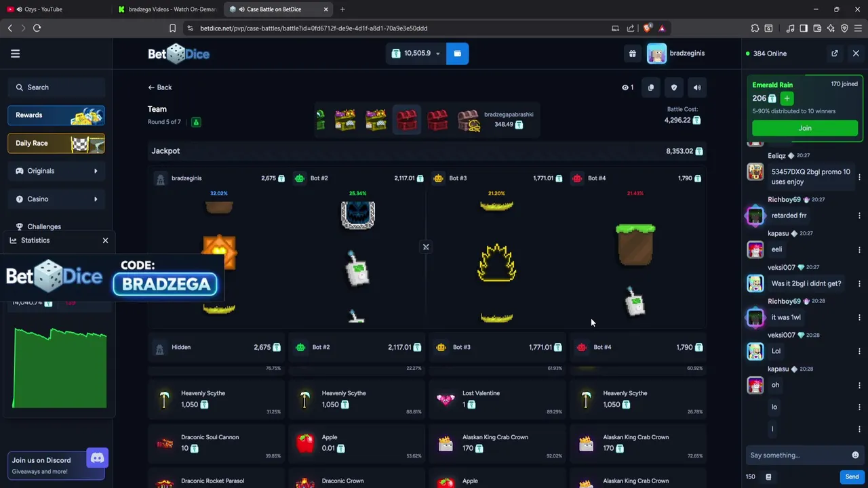The image size is (868, 488).
Task: Open options for Eeliqz promo message
Action: coord(859,177)
